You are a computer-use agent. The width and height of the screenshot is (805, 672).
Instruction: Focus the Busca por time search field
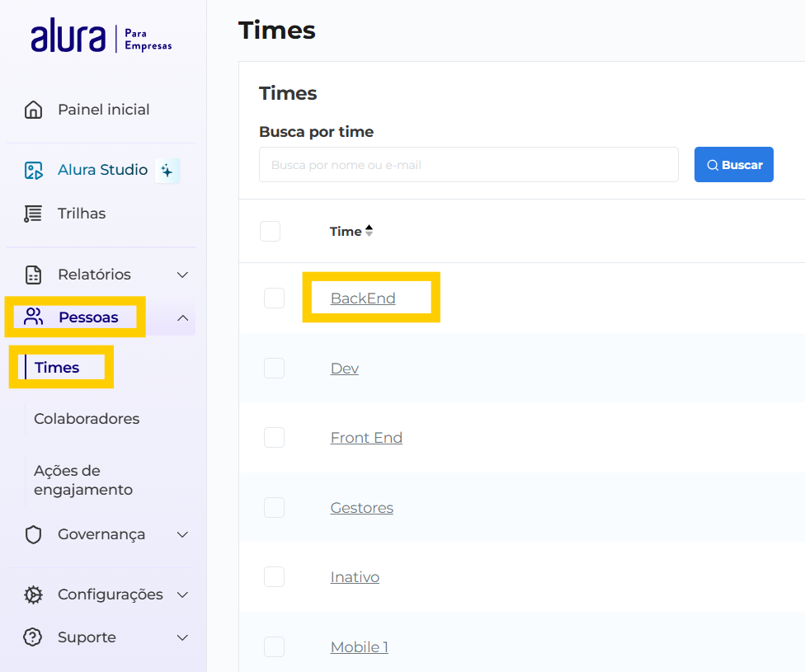tap(468, 165)
